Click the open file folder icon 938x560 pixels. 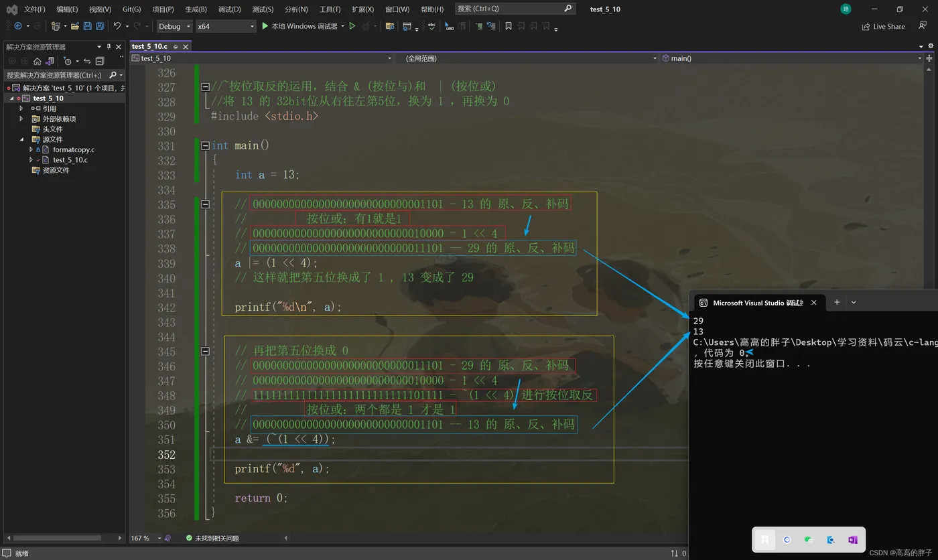pyautogui.click(x=75, y=26)
